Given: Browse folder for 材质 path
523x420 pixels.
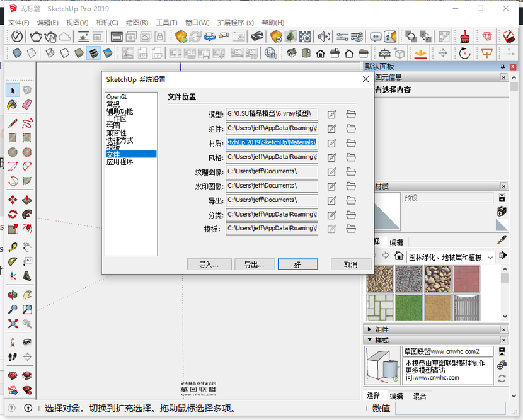Looking at the screenshot, I should [x=351, y=143].
